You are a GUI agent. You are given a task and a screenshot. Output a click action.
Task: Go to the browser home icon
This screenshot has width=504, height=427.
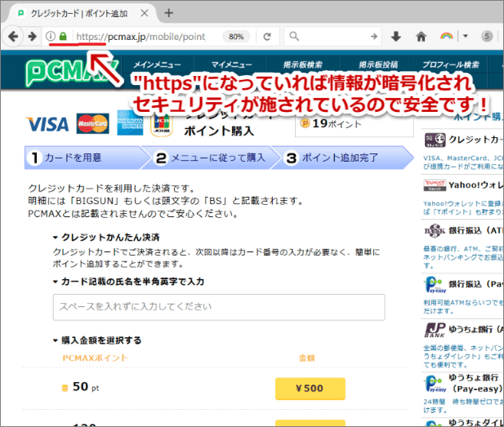coord(421,37)
